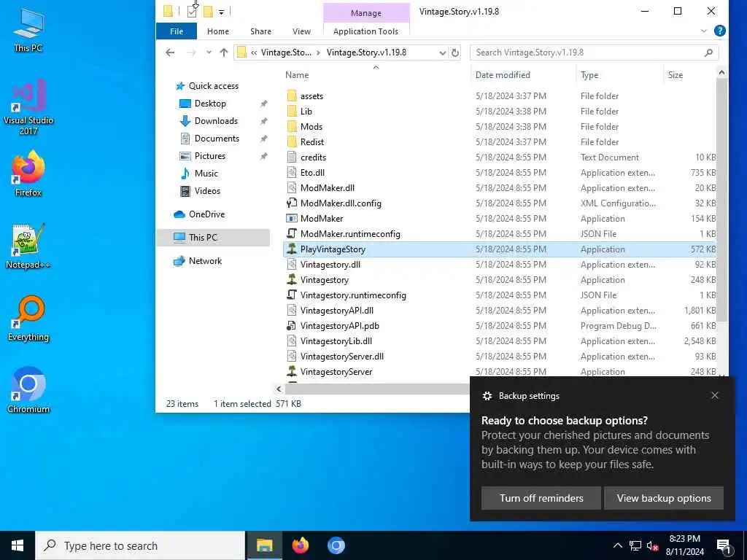Expand hidden breadcrumb path chevrons
This screenshot has height=560, width=747.
coord(254,52)
